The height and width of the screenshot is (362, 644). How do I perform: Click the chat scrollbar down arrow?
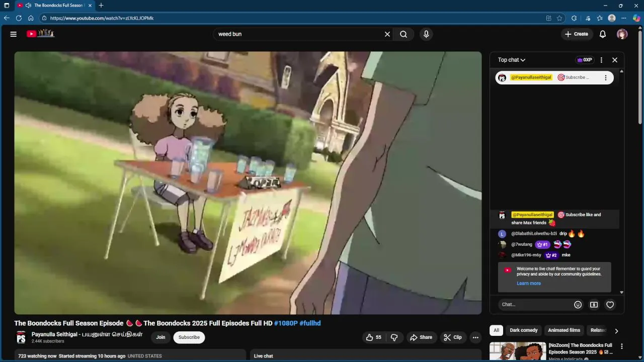[x=622, y=292]
